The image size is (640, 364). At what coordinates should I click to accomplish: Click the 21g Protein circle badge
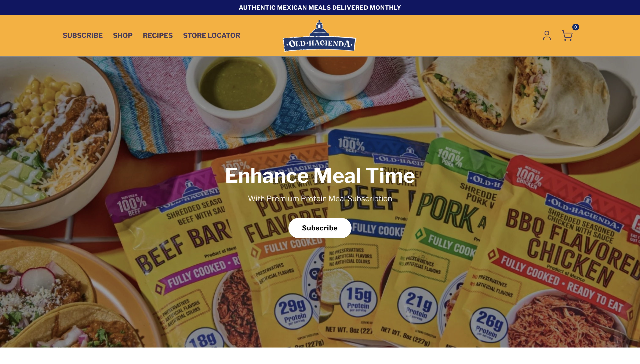(x=418, y=305)
